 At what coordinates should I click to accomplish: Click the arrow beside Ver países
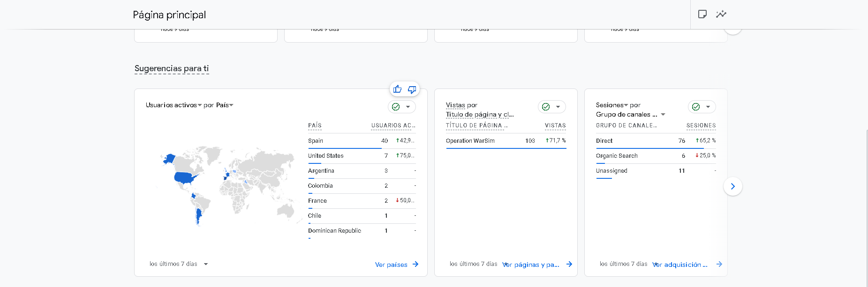point(415,265)
